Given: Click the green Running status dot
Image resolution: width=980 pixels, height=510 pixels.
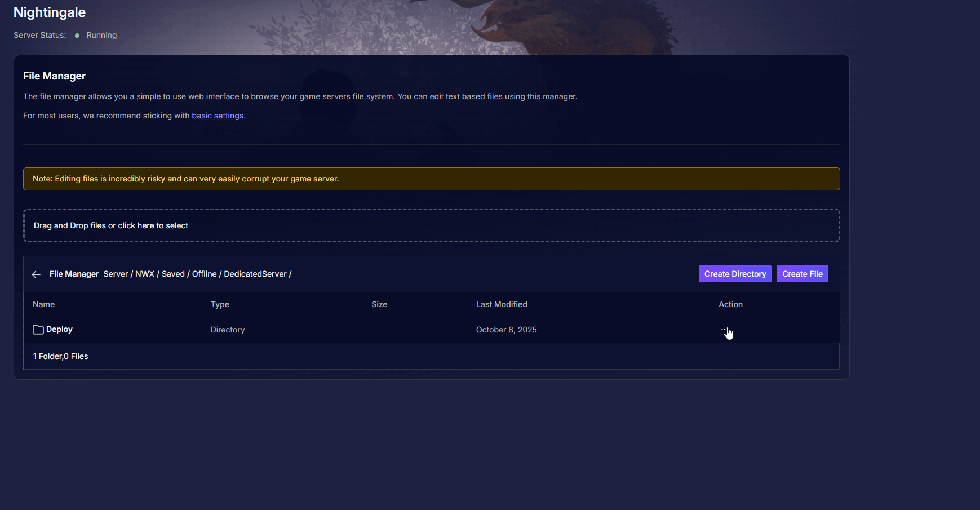Looking at the screenshot, I should pyautogui.click(x=77, y=36).
